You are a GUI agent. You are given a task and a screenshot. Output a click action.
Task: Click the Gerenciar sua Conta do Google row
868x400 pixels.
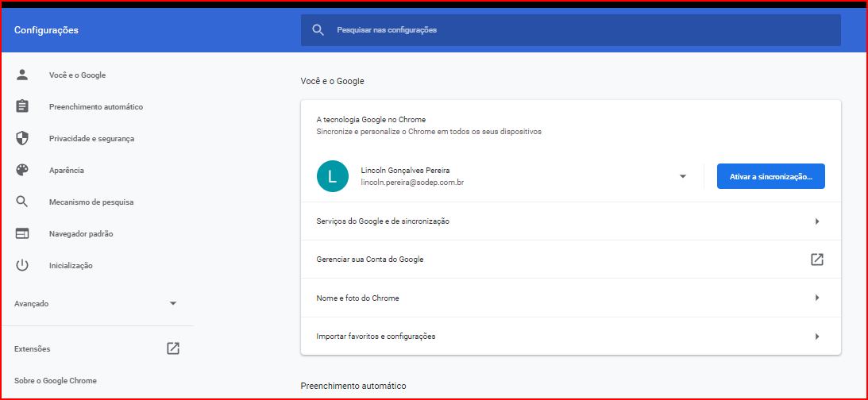(x=571, y=259)
